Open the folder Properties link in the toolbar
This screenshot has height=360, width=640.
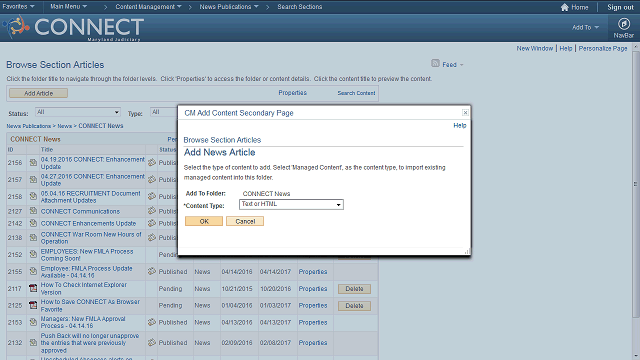(x=292, y=93)
